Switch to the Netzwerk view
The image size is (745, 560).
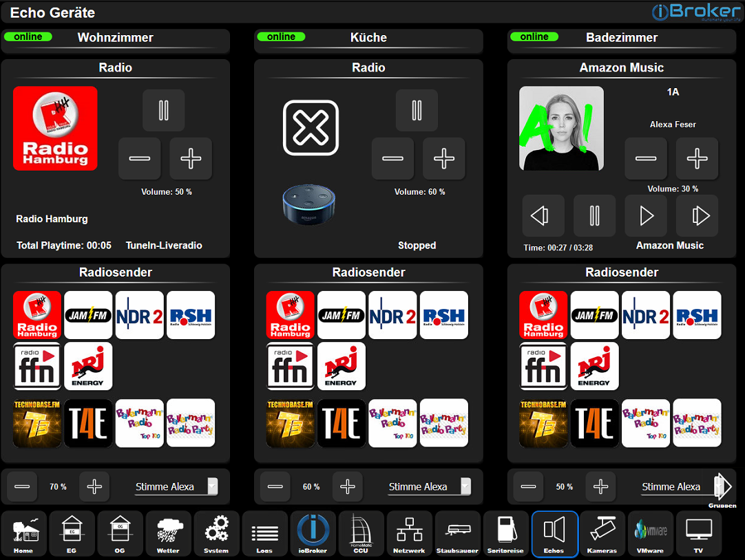click(x=410, y=534)
